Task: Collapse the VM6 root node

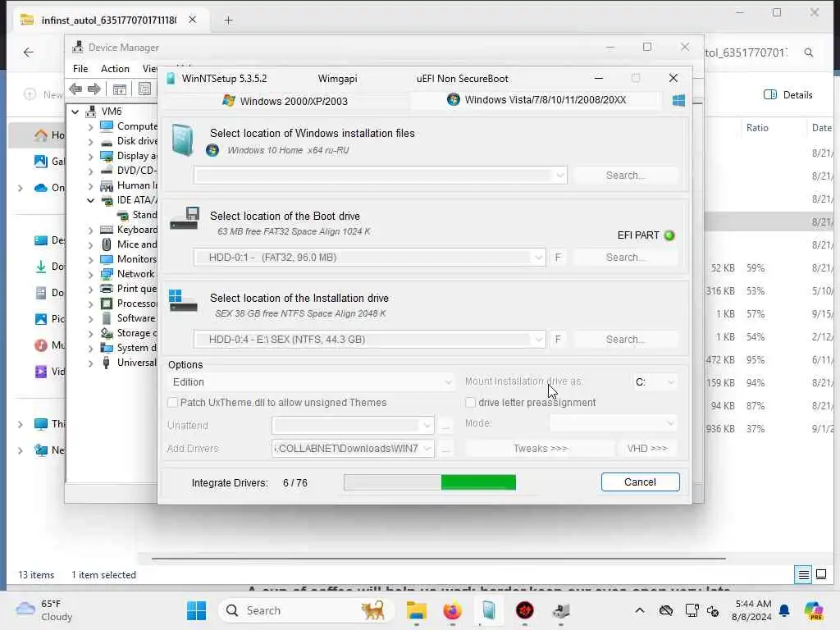Action: [x=75, y=112]
